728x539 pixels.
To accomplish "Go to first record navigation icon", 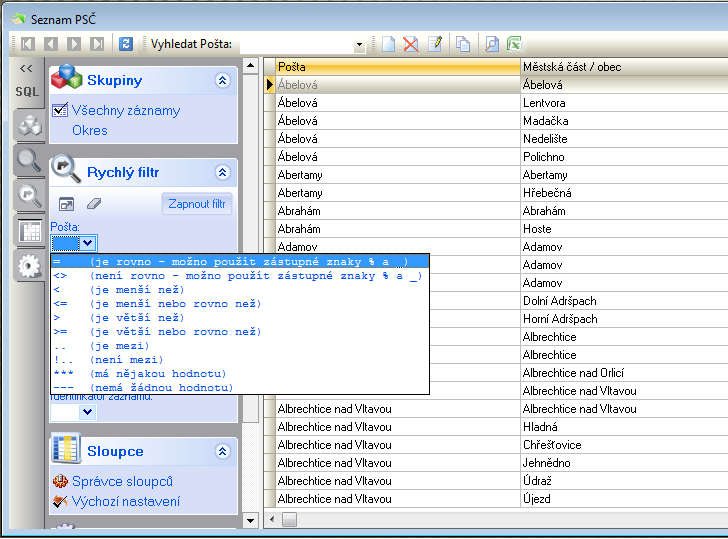I will (27, 44).
